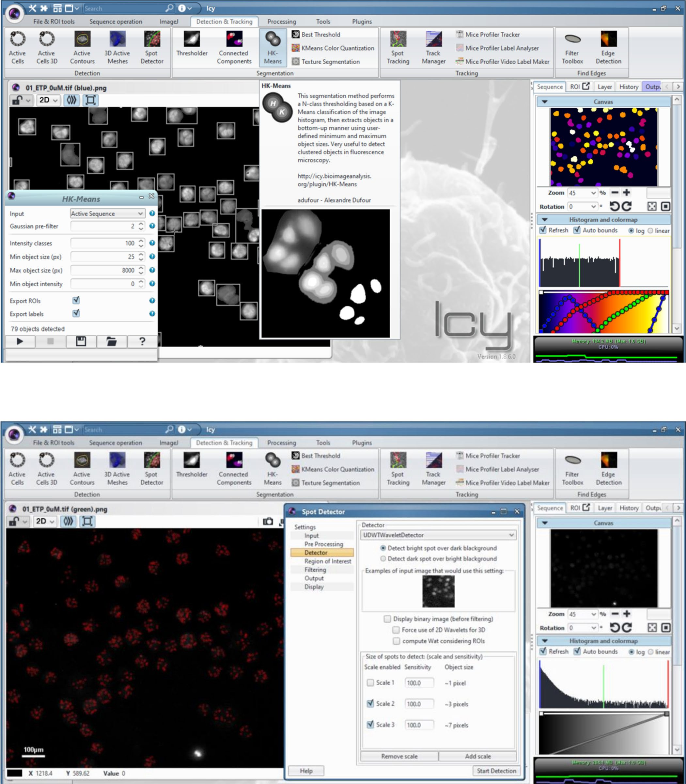Open the question-mark help button in HK-Means dialog
Screen dimensions: 686x784
point(142,341)
